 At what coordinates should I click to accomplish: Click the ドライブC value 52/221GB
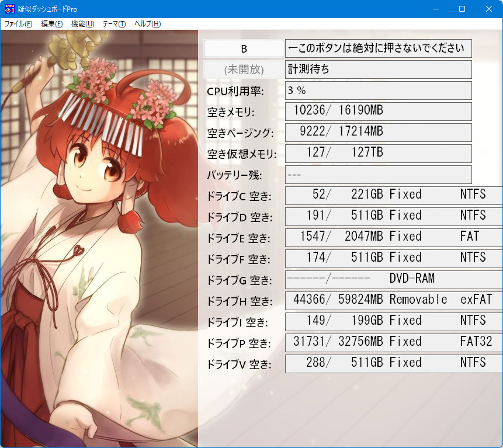coord(394,196)
